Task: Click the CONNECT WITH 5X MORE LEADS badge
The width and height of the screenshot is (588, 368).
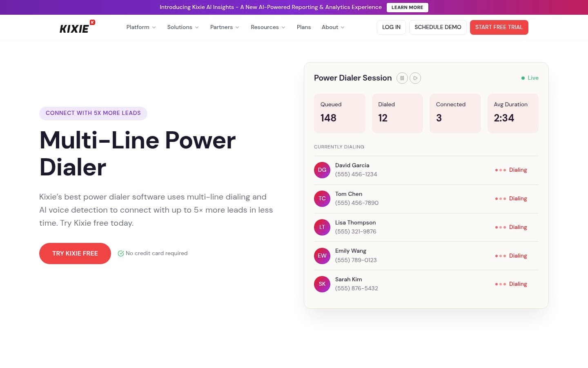Action: [93, 113]
